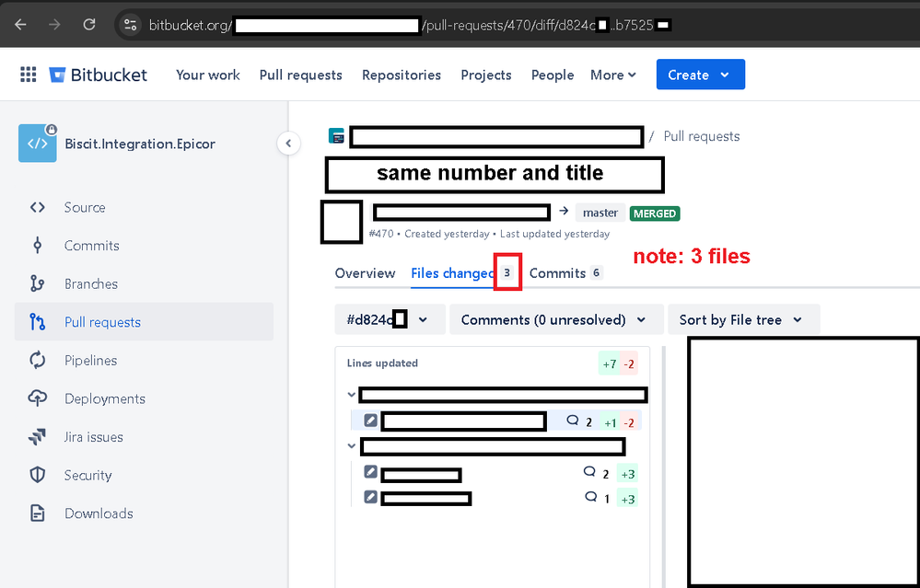Click comment icon on the +1 -2 file
Viewport: 920px width, 588px height.
click(x=573, y=421)
